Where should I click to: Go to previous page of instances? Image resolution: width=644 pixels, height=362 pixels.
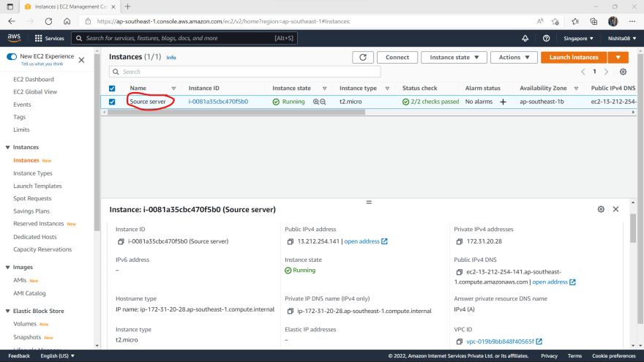[x=583, y=72]
